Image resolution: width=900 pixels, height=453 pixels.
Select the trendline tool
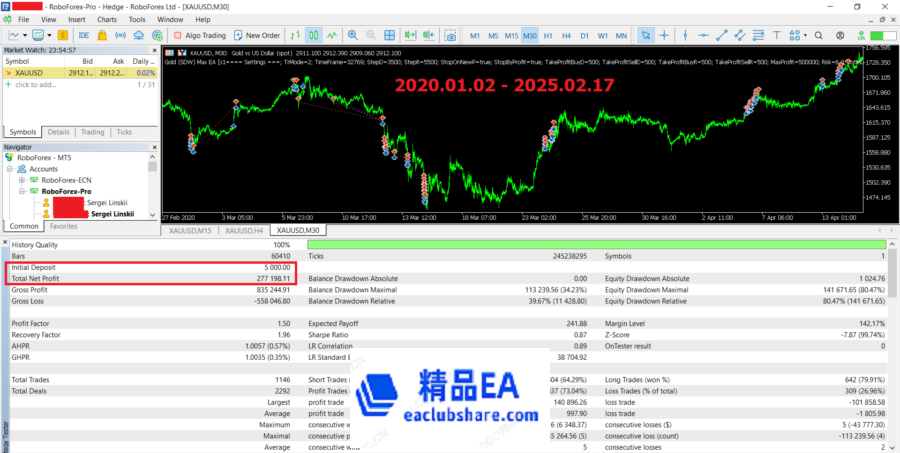point(722,36)
